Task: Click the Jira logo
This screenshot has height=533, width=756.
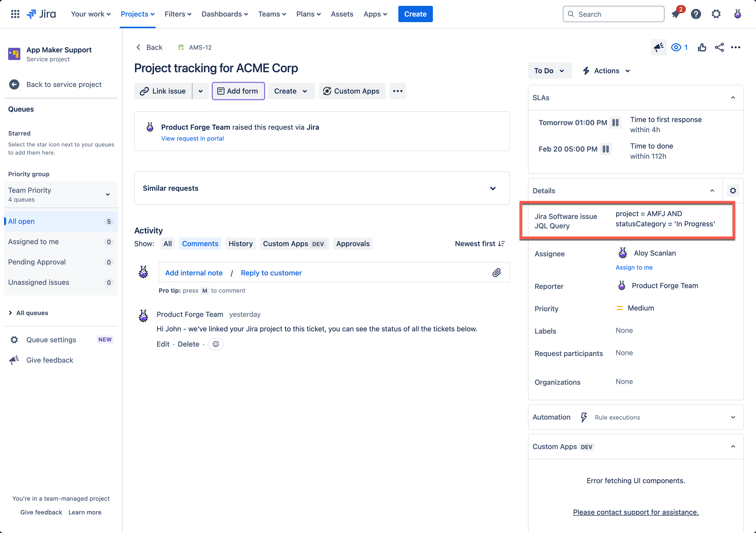Action: click(x=41, y=14)
